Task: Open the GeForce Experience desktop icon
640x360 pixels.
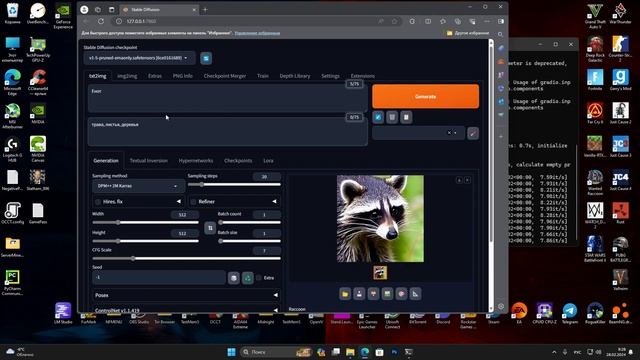Action: (63, 16)
